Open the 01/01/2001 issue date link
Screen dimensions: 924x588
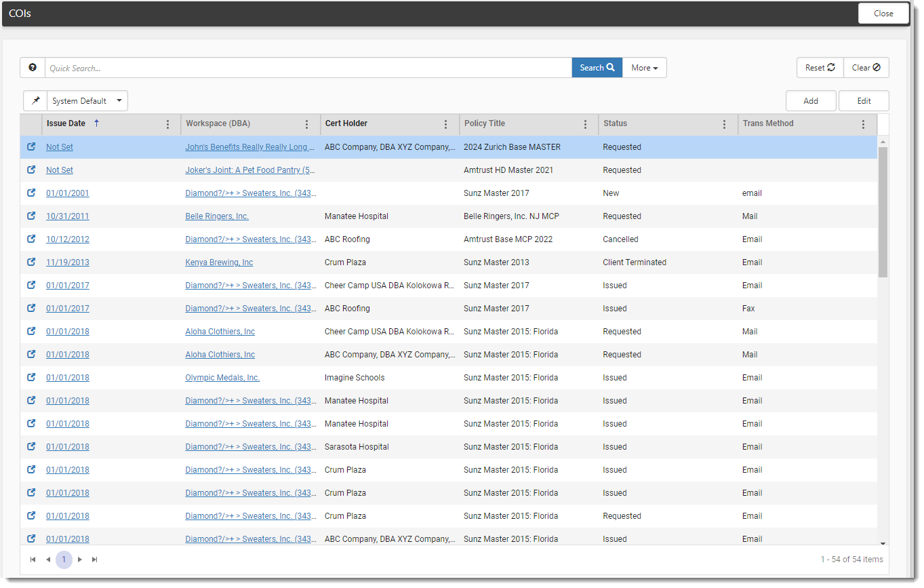pos(67,193)
